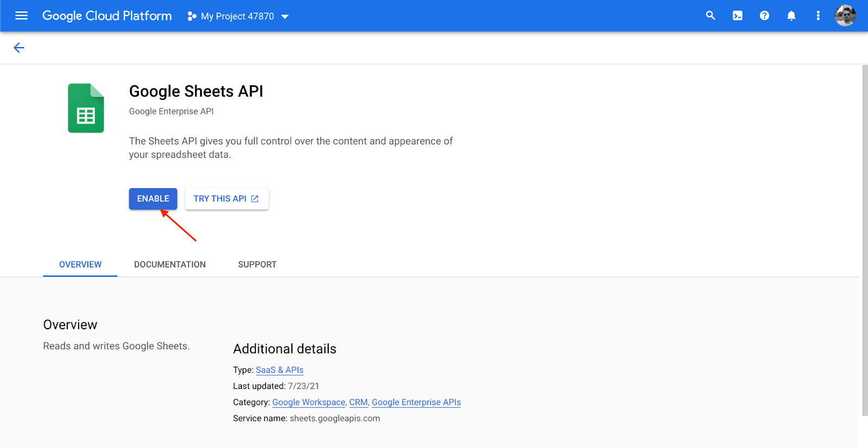Click the service name sheets.googleapis.com
Screen dimensions: 868x448
pyautogui.click(x=335, y=419)
